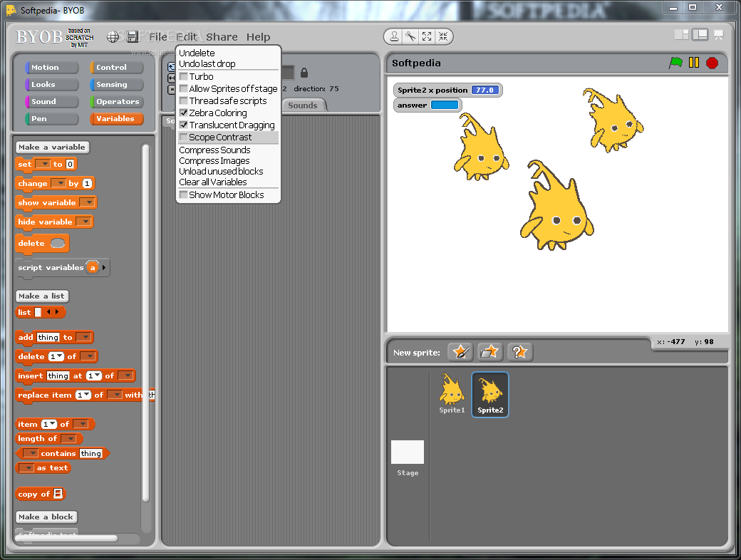This screenshot has width=741, height=560.
Task: Switch to the Sounds tab
Action: pyautogui.click(x=303, y=105)
